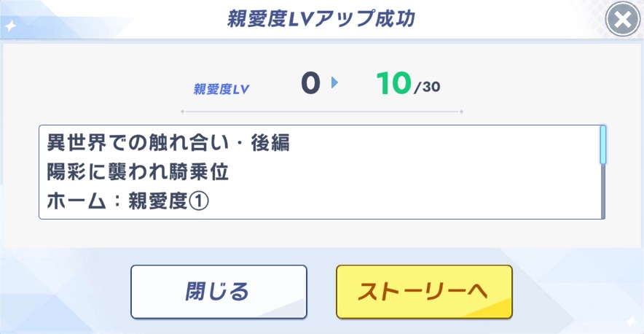644x334 pixels.
Task: Click the previous level number 0
Action: 311,84
